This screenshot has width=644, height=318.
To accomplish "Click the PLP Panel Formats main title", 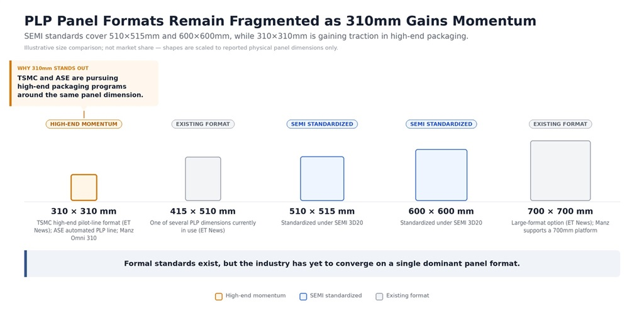I will tap(280, 21).
